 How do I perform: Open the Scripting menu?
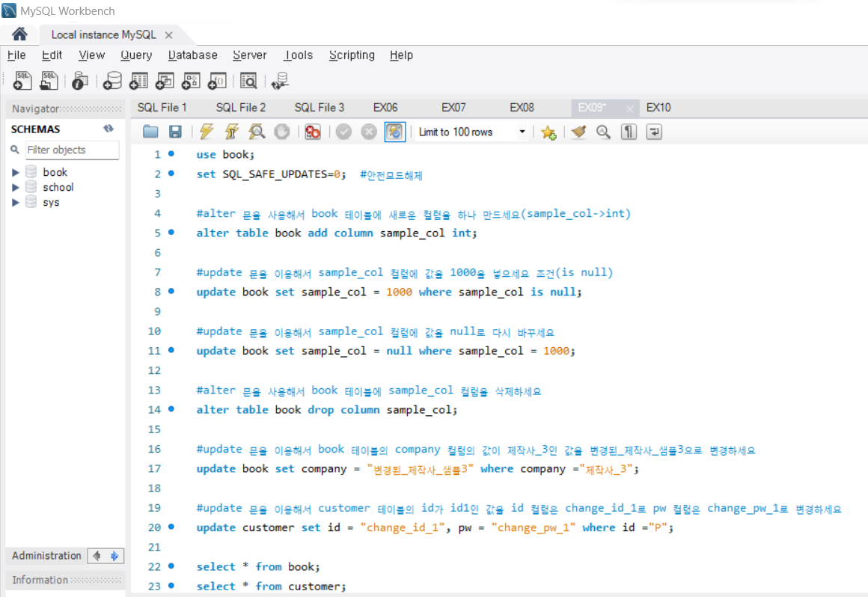pyautogui.click(x=352, y=55)
